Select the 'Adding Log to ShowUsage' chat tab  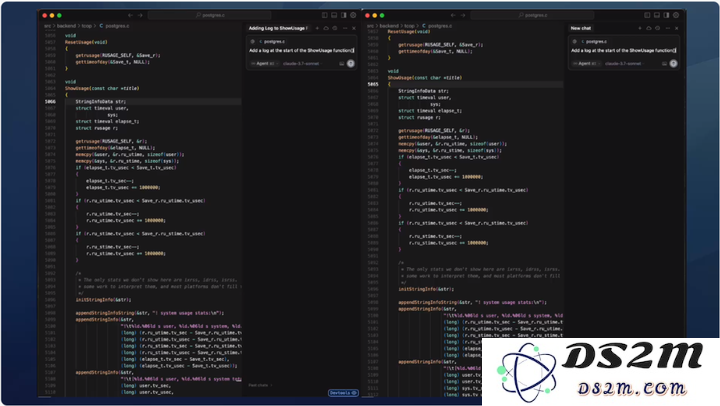[278, 28]
